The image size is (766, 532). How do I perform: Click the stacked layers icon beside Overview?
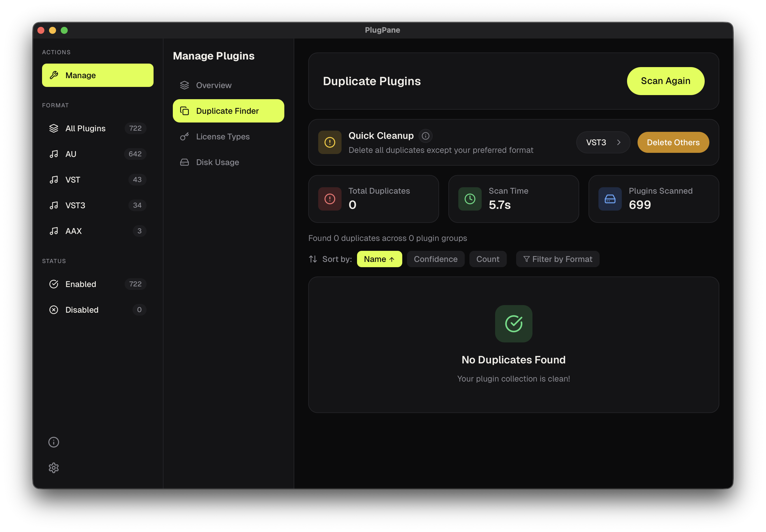184,85
